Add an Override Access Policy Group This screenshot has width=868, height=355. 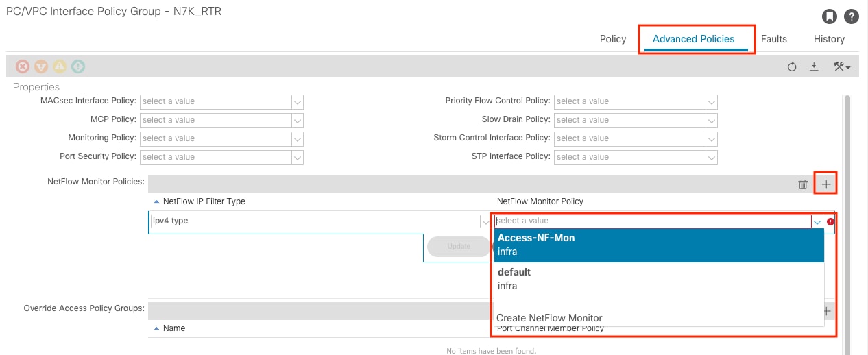[x=826, y=311]
